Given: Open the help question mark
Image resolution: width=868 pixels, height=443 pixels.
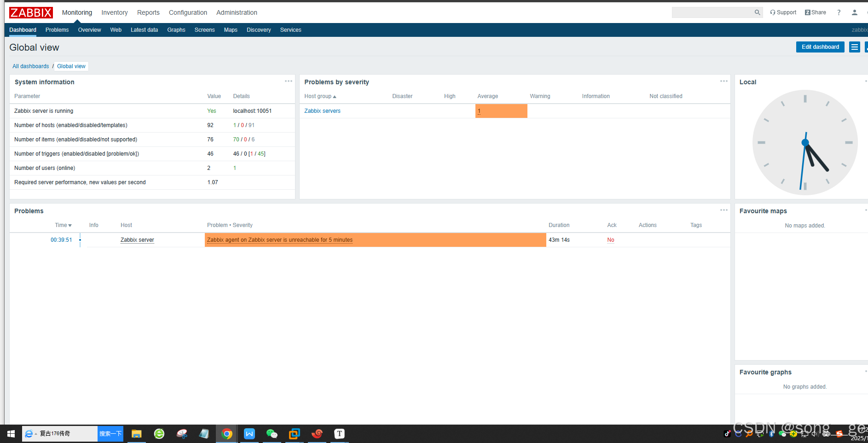Looking at the screenshot, I should 839,12.
